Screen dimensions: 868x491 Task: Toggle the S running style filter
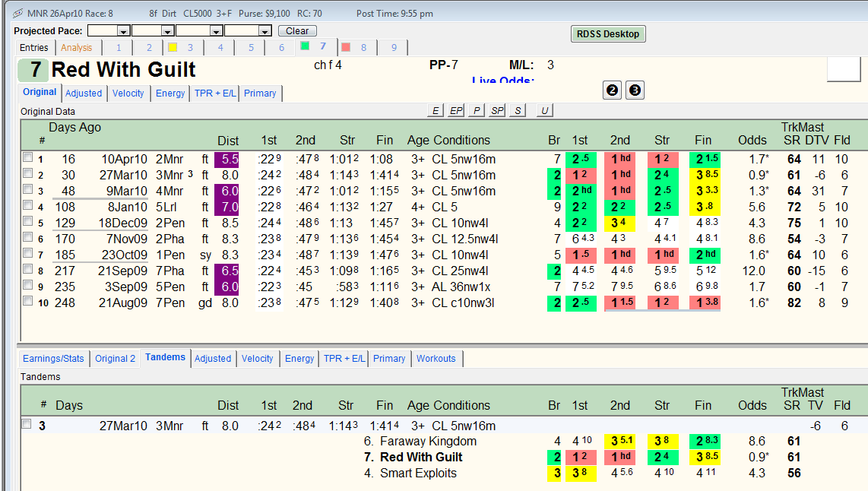[x=518, y=111]
